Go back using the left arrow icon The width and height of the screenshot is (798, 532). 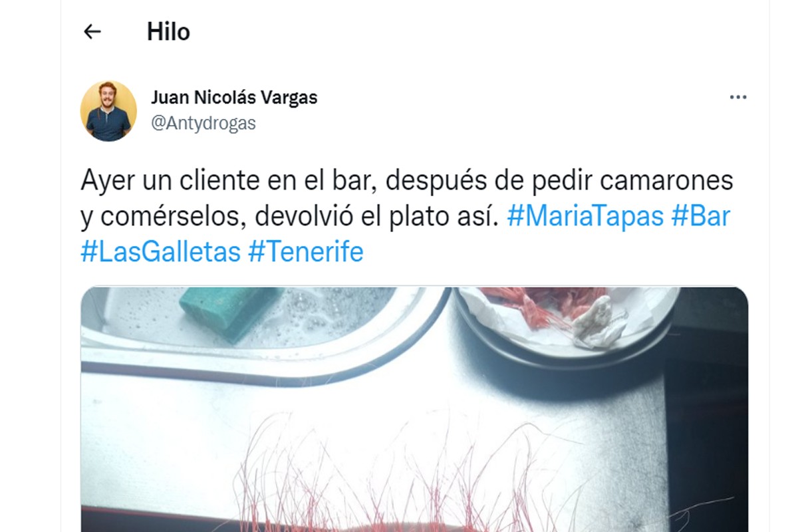tap(92, 31)
